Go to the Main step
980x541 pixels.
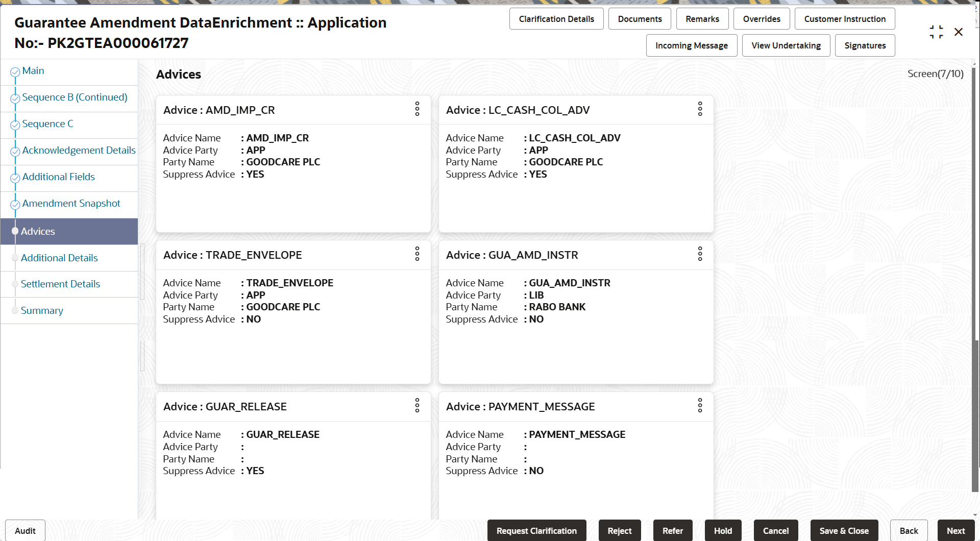[33, 71]
